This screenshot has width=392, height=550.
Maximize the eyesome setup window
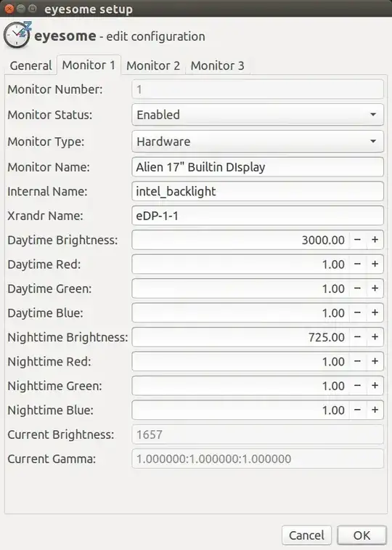point(33,9)
